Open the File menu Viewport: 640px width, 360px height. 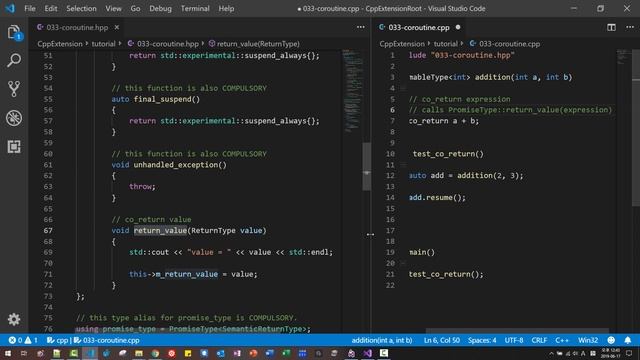pos(30,8)
